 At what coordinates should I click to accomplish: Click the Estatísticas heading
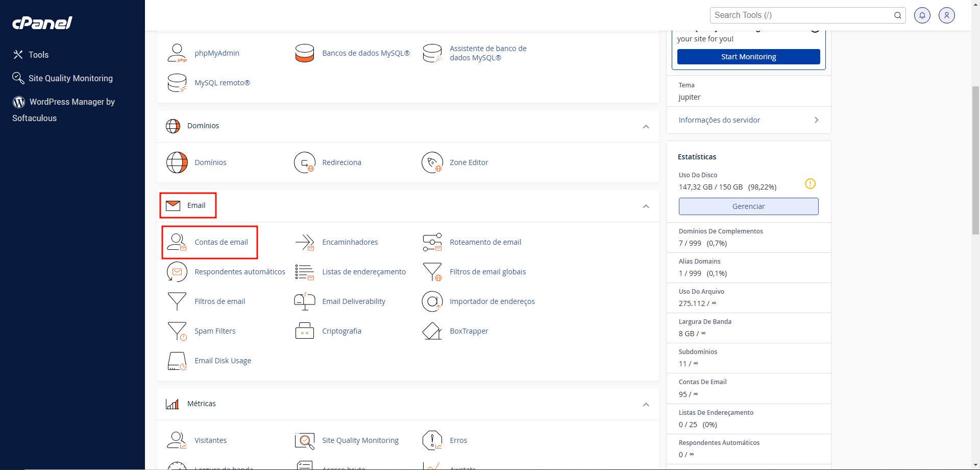click(697, 157)
